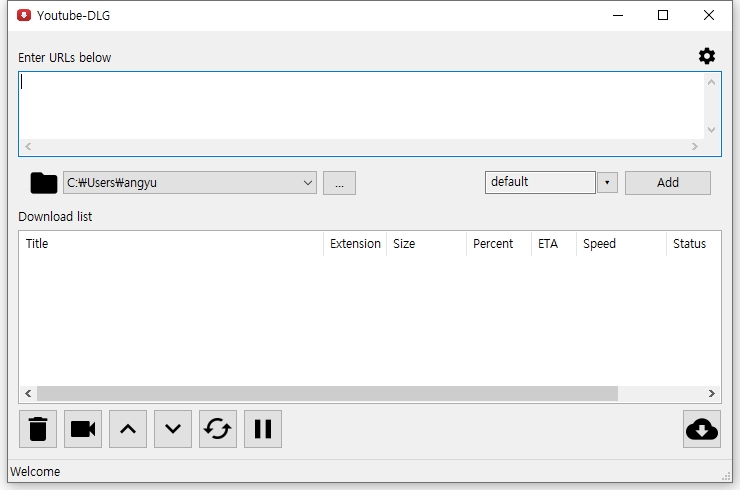Image resolution: width=740 pixels, height=490 pixels.
Task: Click URL box scroll down arrow
Action: point(712,130)
